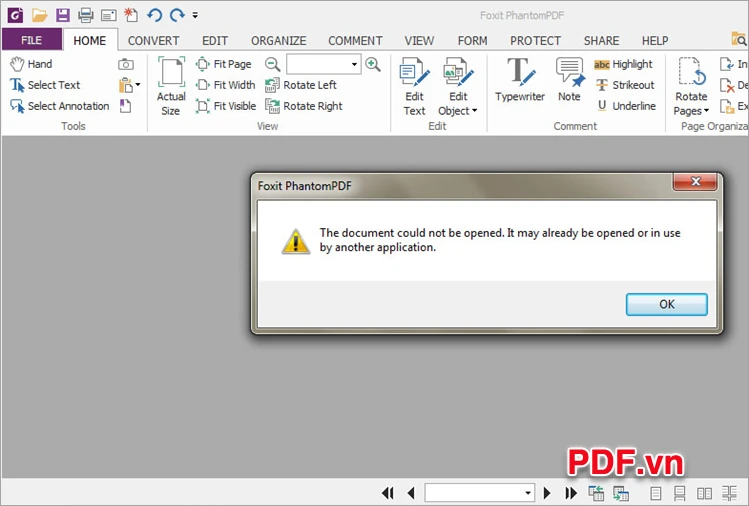749x506 pixels.
Task: Zoom out with the minus magnifier
Action: click(272, 64)
